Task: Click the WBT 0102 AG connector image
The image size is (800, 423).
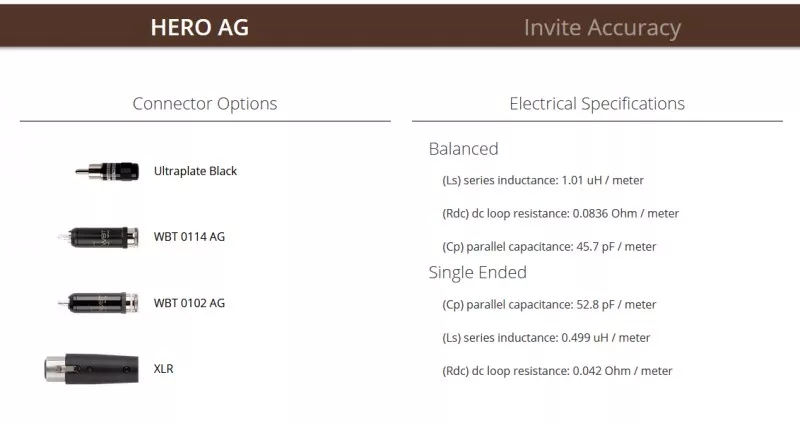Action: pyautogui.click(x=98, y=303)
